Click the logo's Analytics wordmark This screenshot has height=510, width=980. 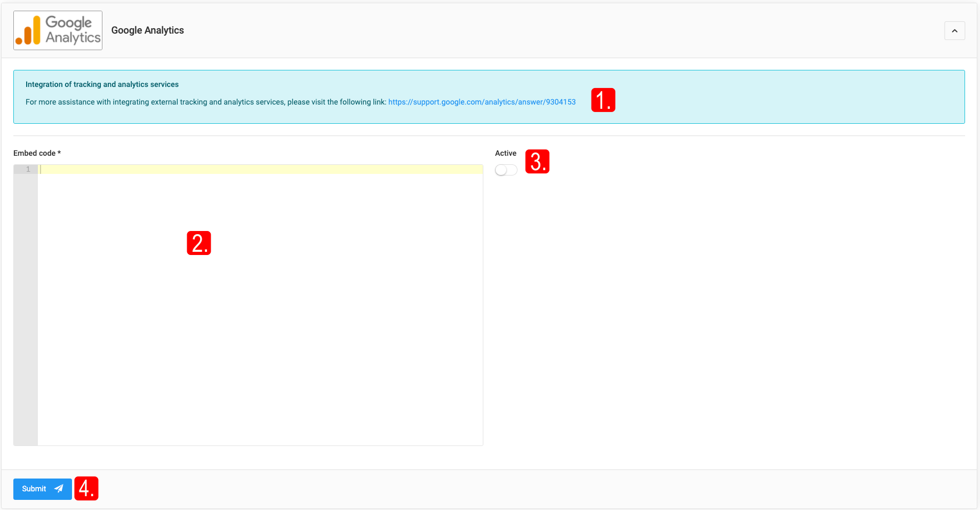[x=73, y=37]
